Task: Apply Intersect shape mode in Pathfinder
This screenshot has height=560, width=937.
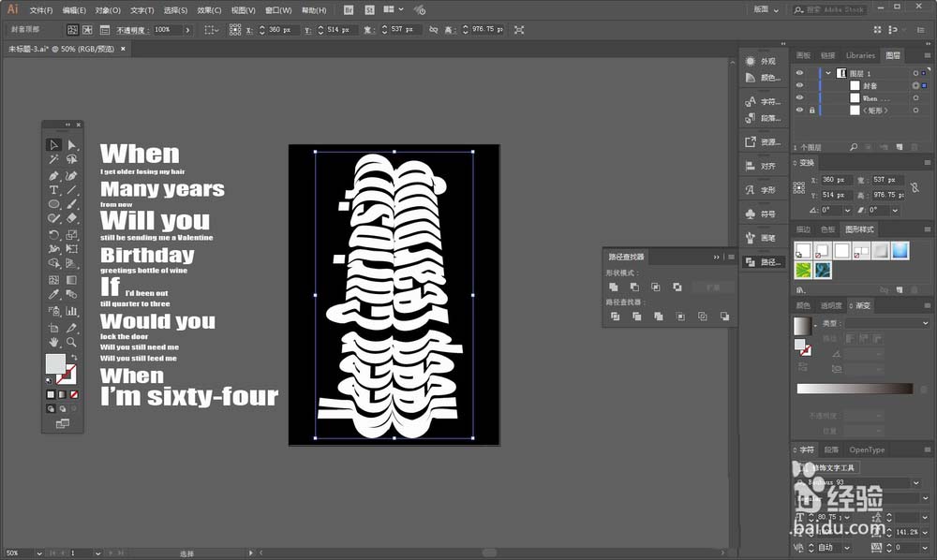Action: [x=656, y=287]
